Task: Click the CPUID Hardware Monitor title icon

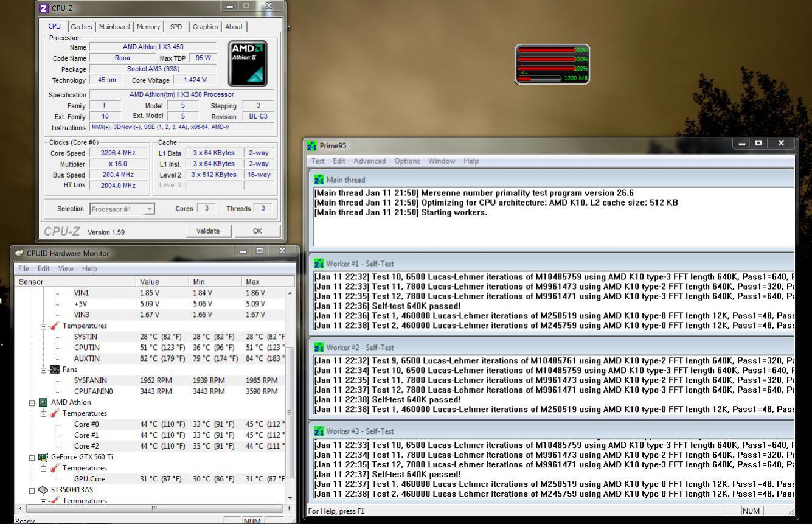Action: 19,253
